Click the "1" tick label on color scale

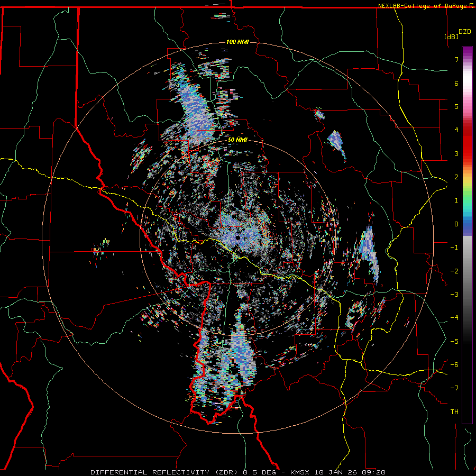coord(456,200)
